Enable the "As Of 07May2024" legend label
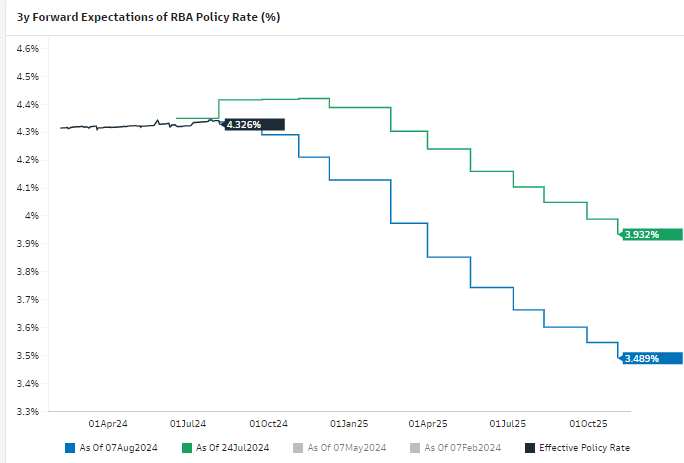 [349, 447]
